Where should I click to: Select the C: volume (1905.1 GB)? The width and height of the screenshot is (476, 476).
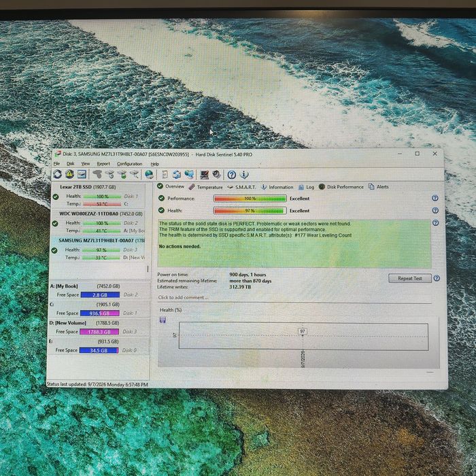click(99, 309)
